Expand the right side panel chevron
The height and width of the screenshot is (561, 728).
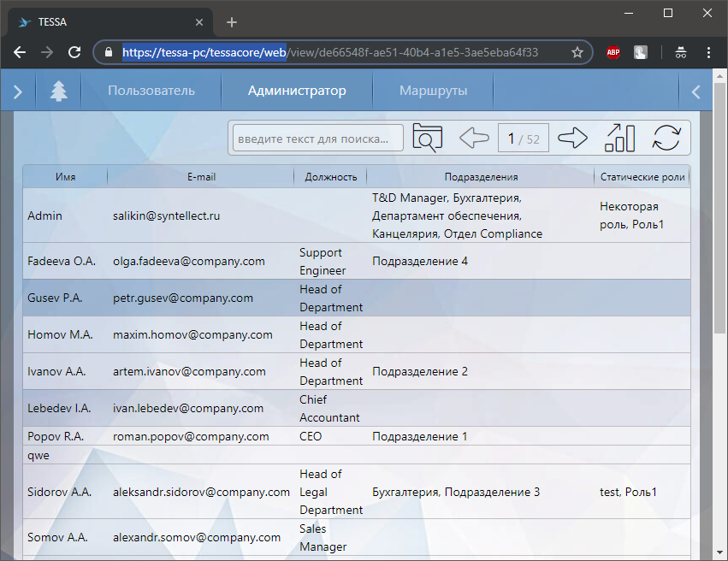click(x=695, y=92)
